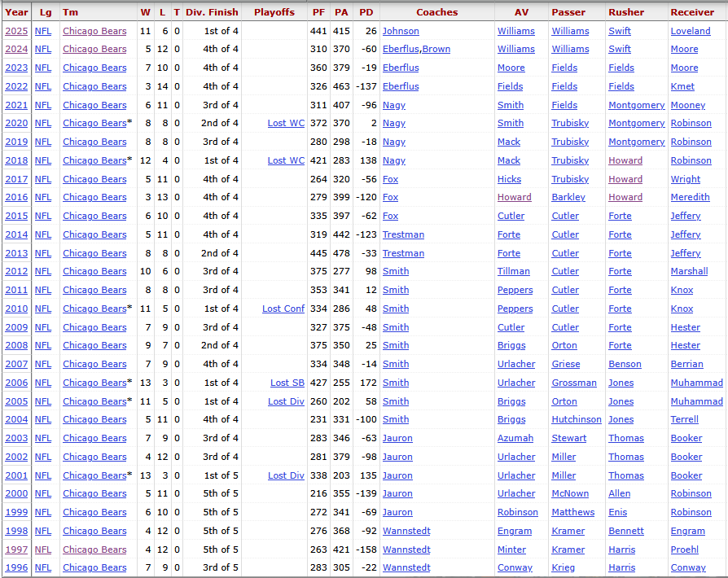The width and height of the screenshot is (728, 578).
Task: Open Loveland receiver link
Action: 691,31
